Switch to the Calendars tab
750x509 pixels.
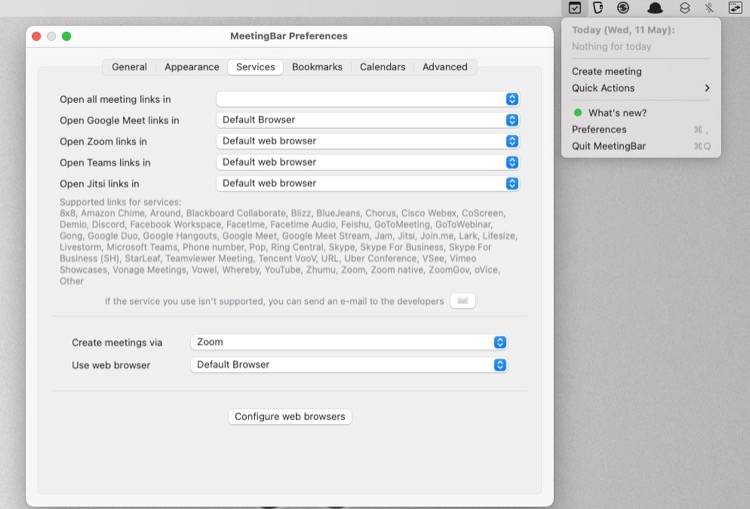[x=383, y=67]
